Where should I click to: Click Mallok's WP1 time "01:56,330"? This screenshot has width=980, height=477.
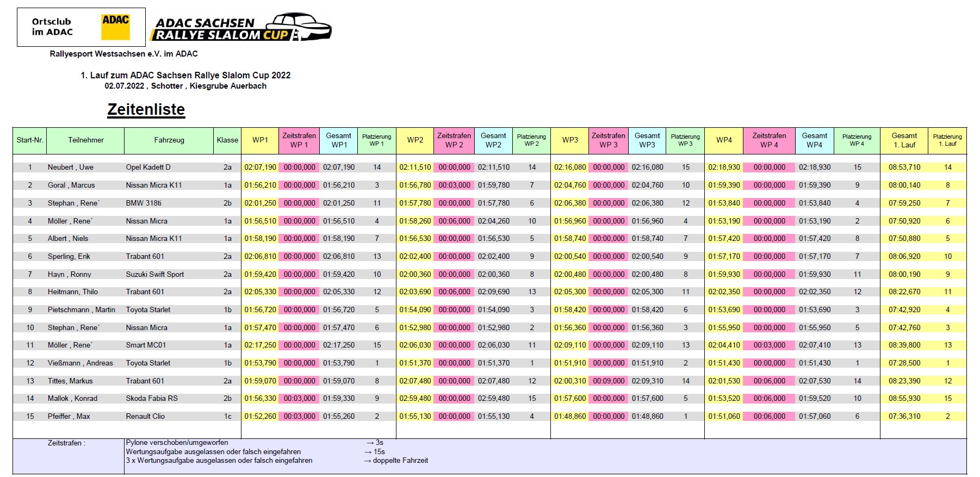click(x=260, y=399)
